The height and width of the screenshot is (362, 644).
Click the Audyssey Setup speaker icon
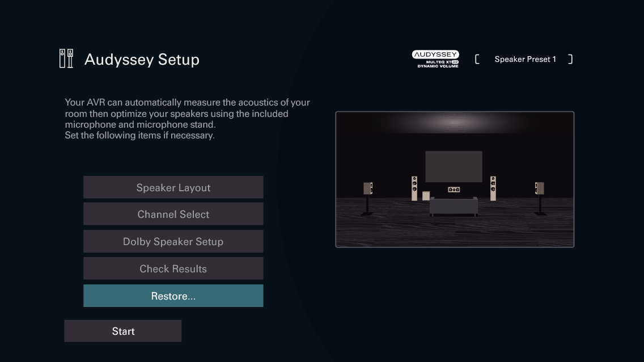(x=66, y=58)
